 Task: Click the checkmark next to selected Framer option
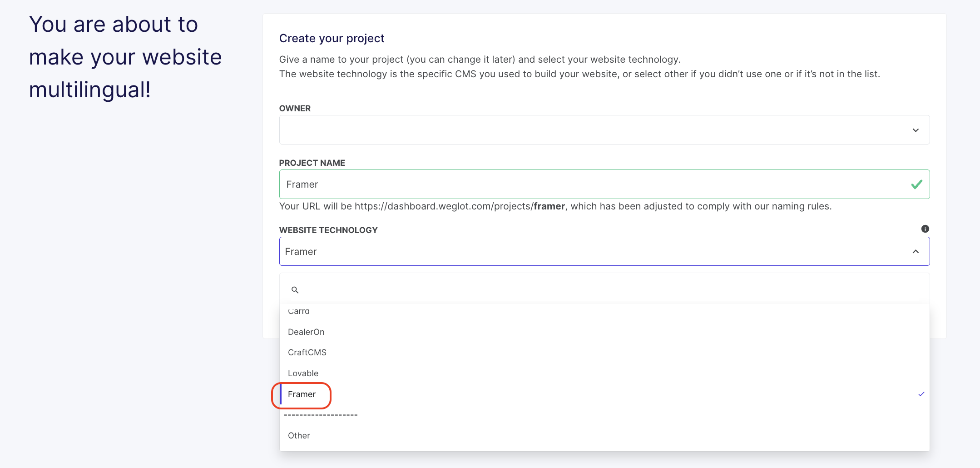(x=921, y=394)
